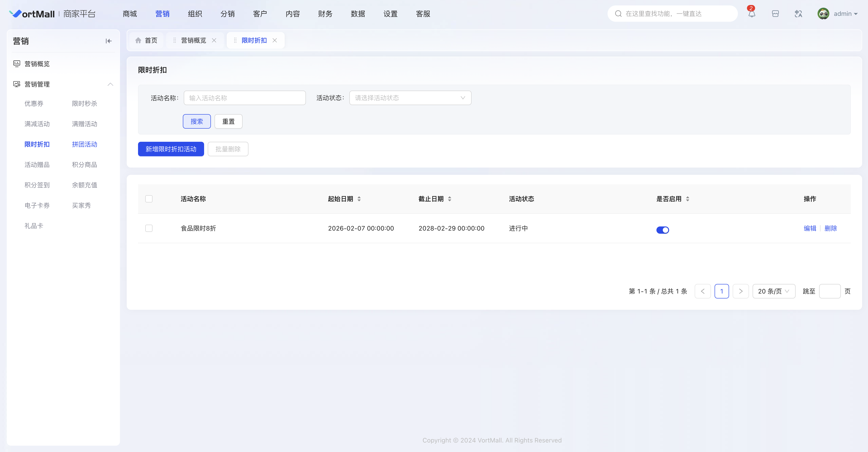The image size is (868, 452).
Task: Collapse the 营销 sidebar with arrow icon
Action: pos(109,41)
